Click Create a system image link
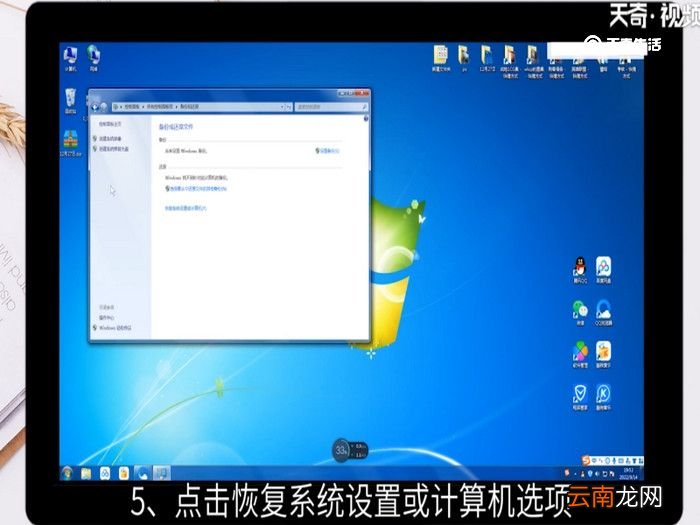The width and height of the screenshot is (700, 525). click(110, 138)
